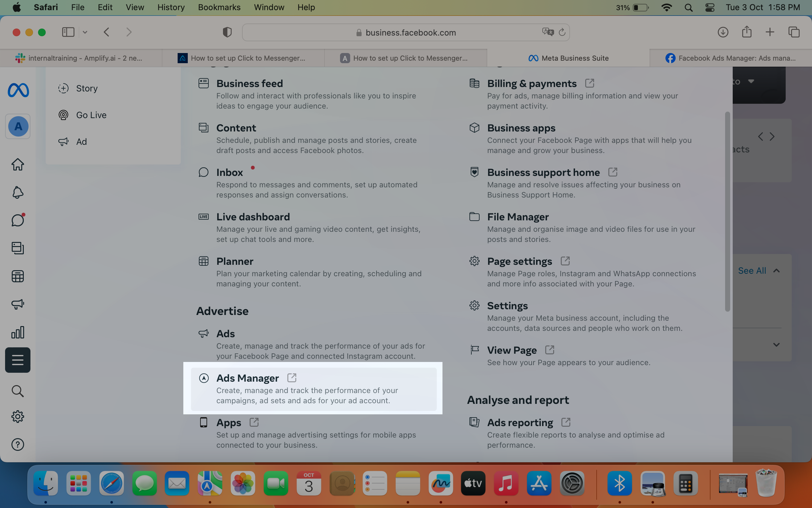Open Safari Share button
Image resolution: width=812 pixels, height=508 pixels.
(x=747, y=32)
